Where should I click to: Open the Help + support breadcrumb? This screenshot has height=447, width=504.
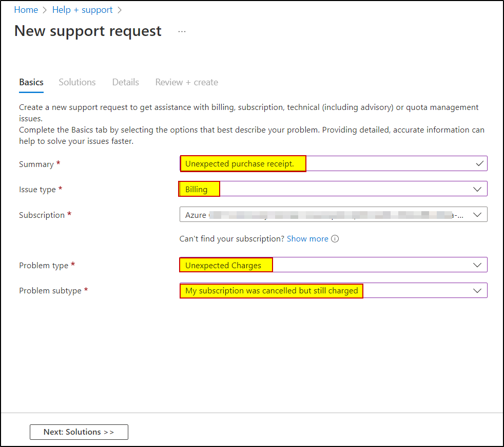click(x=82, y=9)
